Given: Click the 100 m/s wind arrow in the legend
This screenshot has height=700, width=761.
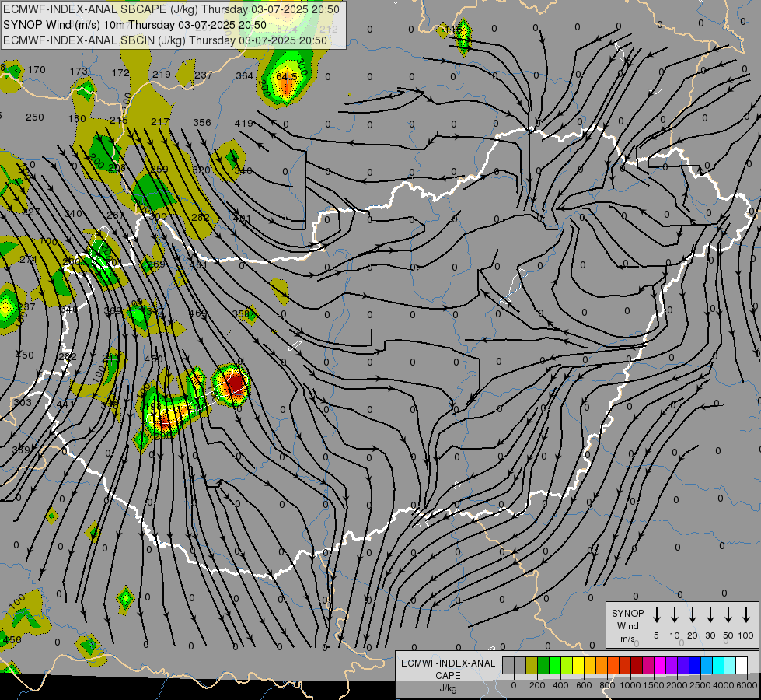Looking at the screenshot, I should [x=746, y=615].
